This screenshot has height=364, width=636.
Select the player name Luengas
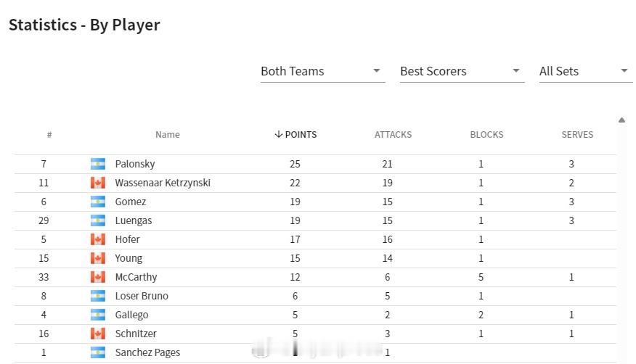point(134,220)
